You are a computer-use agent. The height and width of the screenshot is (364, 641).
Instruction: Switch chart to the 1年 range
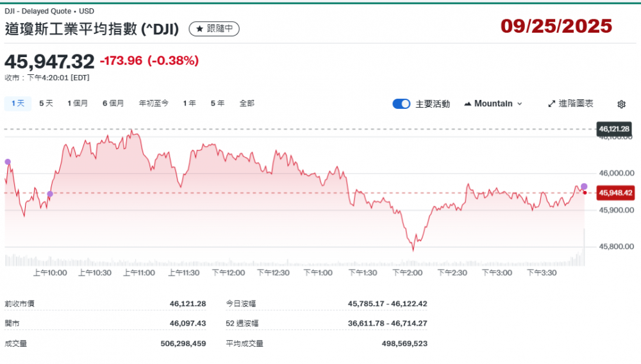189,103
